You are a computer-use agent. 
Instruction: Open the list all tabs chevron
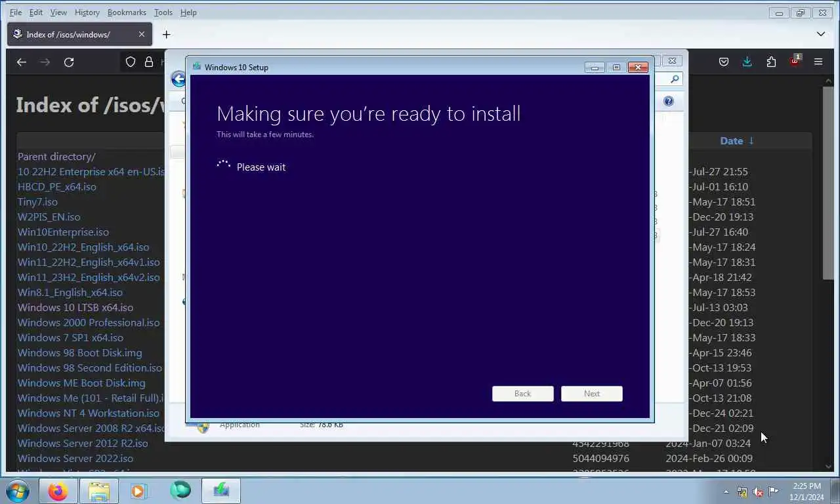tap(821, 34)
